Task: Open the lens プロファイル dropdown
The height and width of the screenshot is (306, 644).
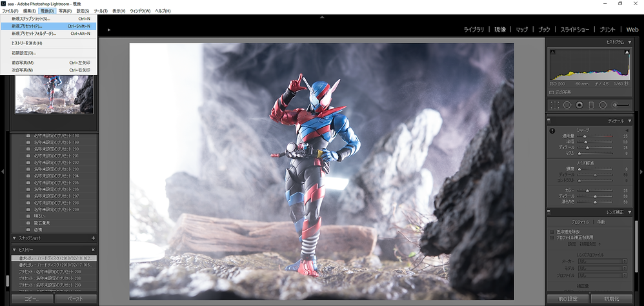Action: point(603,275)
